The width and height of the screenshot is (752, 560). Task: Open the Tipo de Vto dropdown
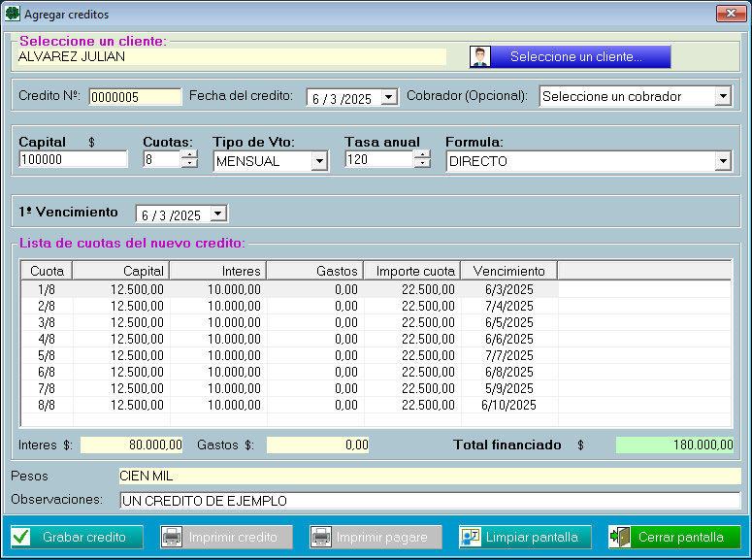pos(319,161)
